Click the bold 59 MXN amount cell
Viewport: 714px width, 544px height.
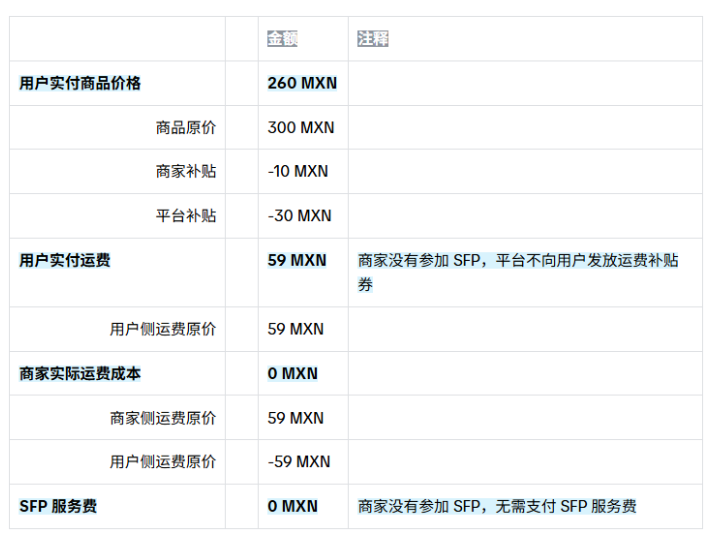(x=297, y=261)
